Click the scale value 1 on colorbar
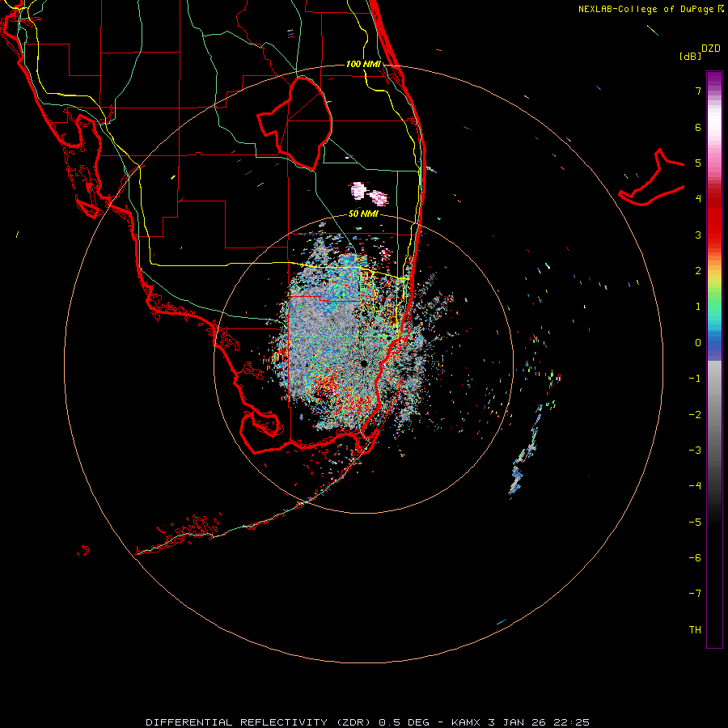The width and height of the screenshot is (728, 728). click(698, 307)
